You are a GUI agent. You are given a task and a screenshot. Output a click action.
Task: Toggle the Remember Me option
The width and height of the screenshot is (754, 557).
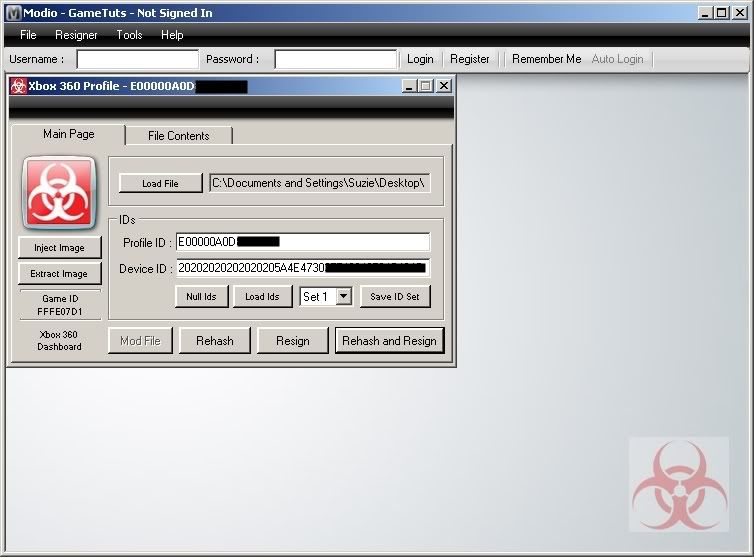(546, 59)
